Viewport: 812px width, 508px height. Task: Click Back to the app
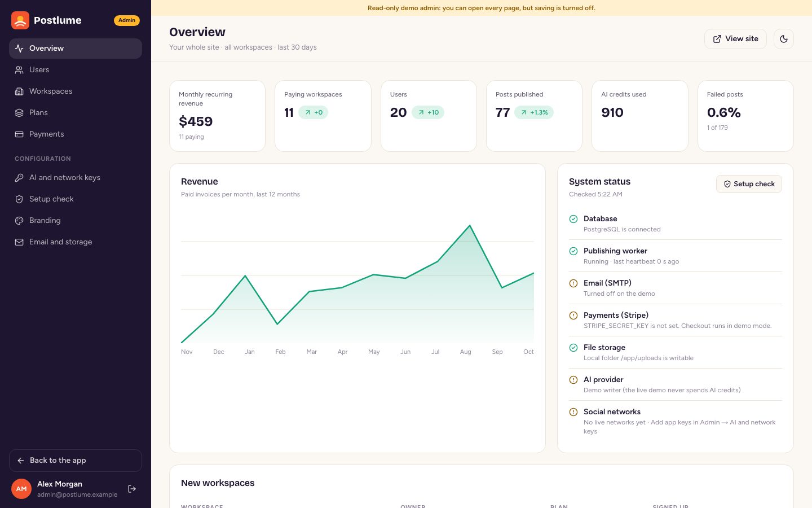pos(76,461)
